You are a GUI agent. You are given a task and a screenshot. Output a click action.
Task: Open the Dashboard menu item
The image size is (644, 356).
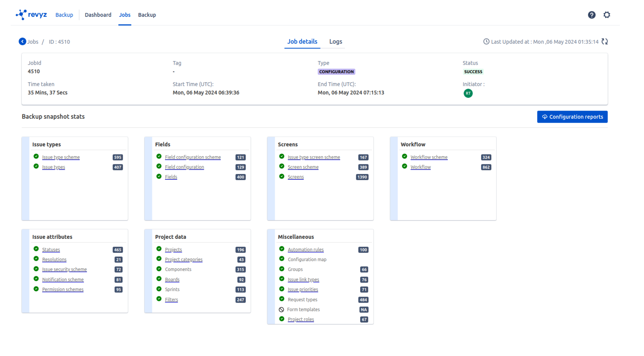[x=98, y=15]
